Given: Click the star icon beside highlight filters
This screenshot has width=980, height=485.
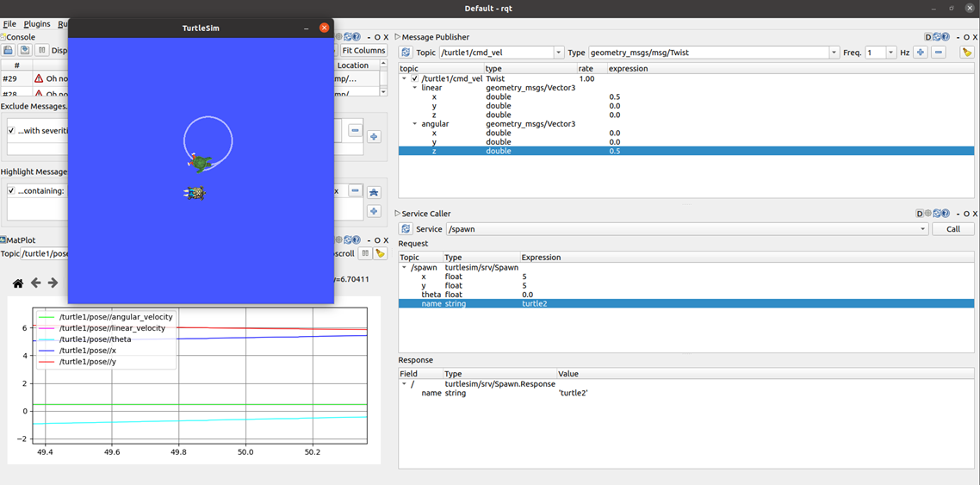Looking at the screenshot, I should [374, 192].
